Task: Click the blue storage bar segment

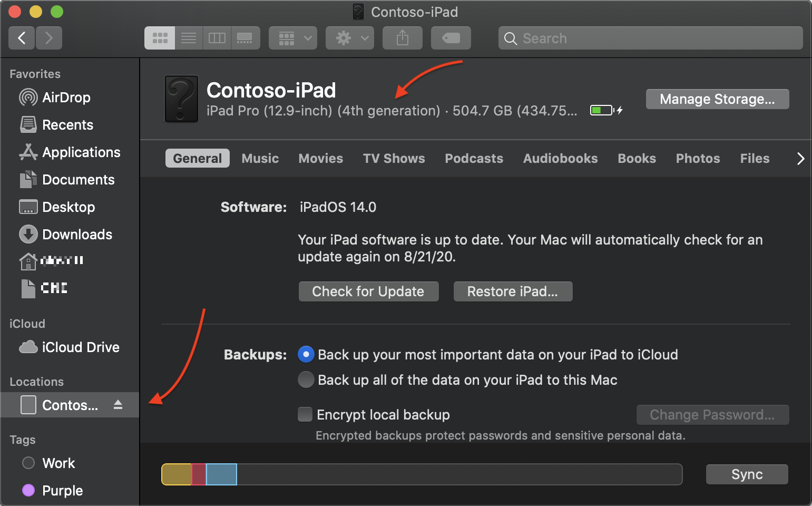Action: (x=221, y=474)
